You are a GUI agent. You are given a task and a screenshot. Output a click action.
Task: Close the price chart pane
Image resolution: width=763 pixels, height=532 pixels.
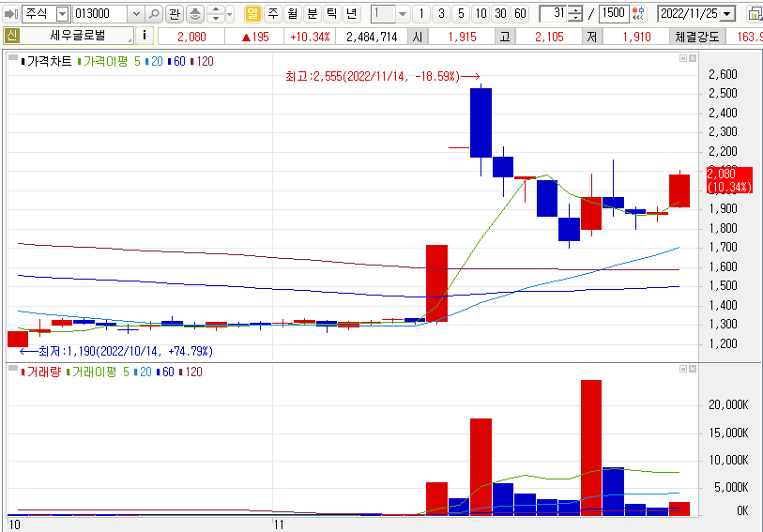(693, 58)
